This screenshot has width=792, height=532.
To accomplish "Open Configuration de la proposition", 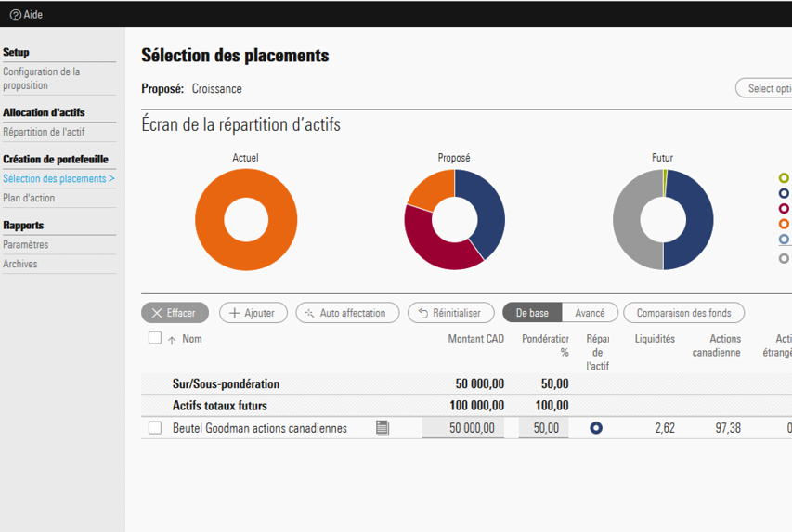I will point(42,78).
